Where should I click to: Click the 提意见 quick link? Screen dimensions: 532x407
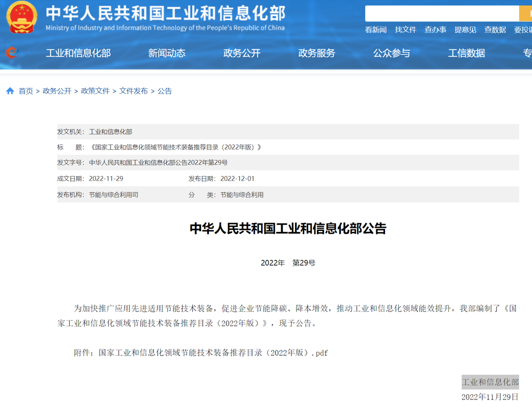pyautogui.click(x=465, y=30)
